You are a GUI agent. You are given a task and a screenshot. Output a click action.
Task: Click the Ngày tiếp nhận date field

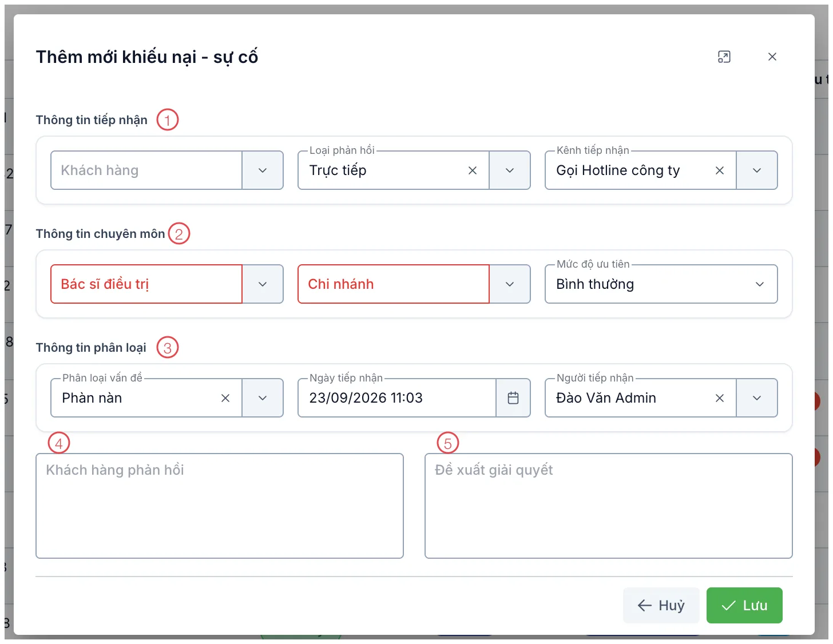coord(397,398)
